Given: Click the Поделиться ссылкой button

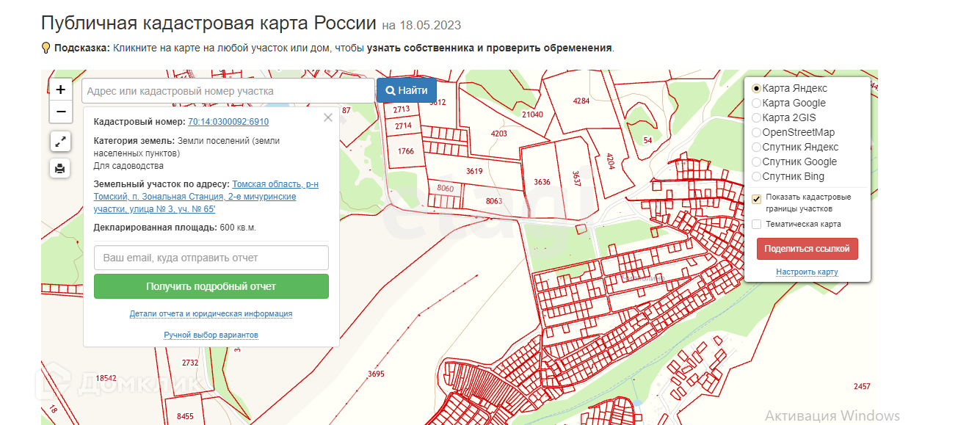Looking at the screenshot, I should click(x=807, y=249).
